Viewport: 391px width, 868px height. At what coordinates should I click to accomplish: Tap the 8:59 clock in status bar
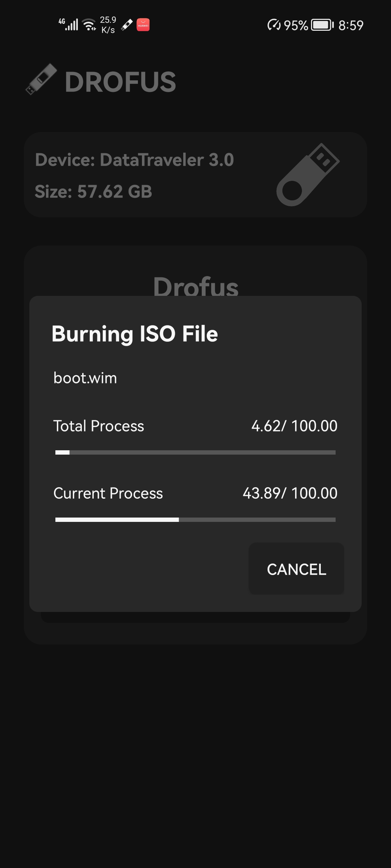(x=351, y=25)
